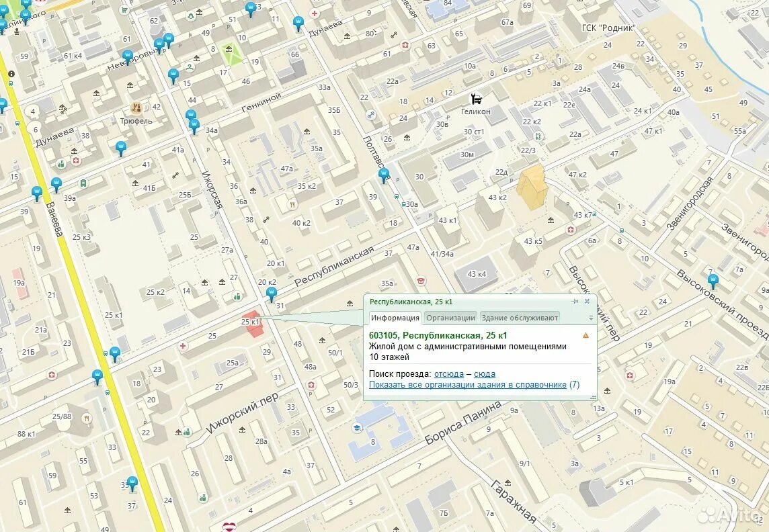Click blue marker on Ванеева near building 37

pyautogui.click(x=132, y=483)
